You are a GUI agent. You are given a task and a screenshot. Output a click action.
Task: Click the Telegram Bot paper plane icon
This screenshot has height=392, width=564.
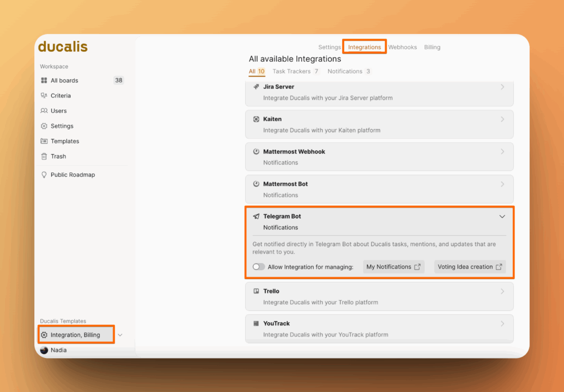256,216
